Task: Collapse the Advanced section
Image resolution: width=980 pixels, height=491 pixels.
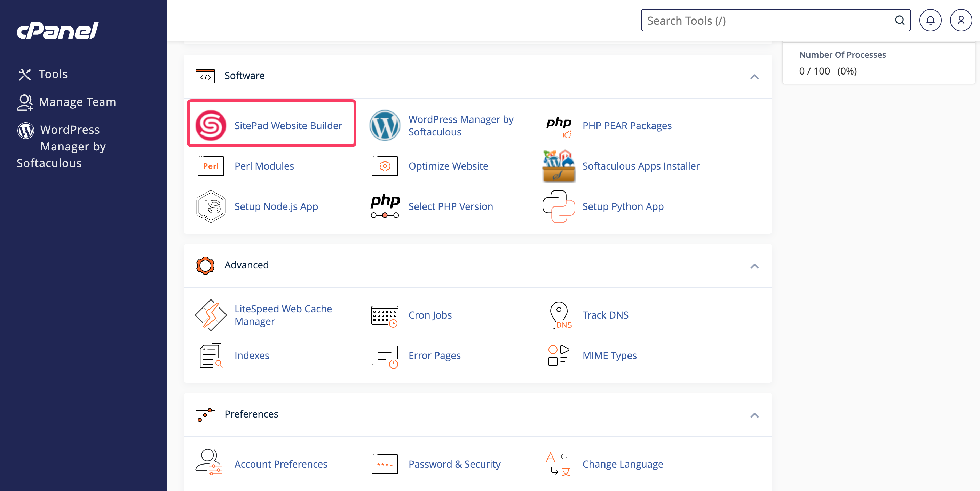Action: tap(754, 266)
